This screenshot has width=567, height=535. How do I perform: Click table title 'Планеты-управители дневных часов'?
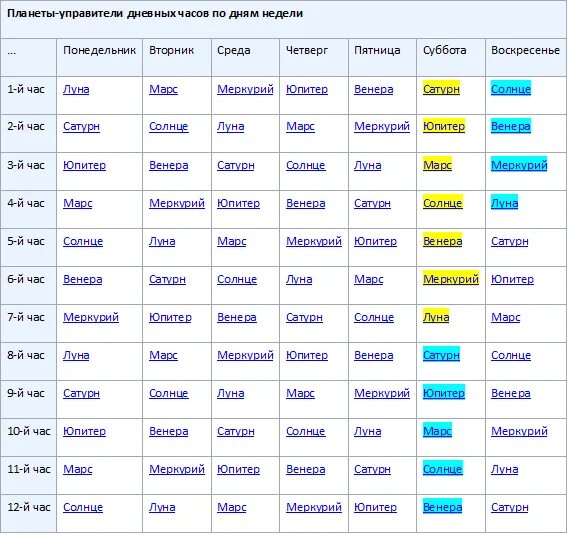pyautogui.click(x=108, y=14)
